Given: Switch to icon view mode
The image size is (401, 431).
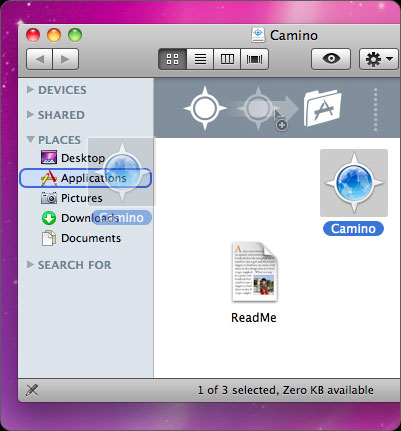Looking at the screenshot, I should (x=172, y=59).
